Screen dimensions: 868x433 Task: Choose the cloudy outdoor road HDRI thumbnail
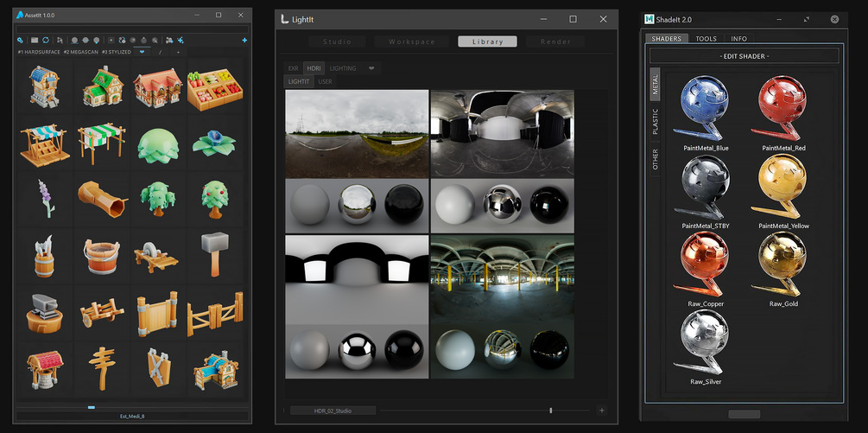[357, 161]
